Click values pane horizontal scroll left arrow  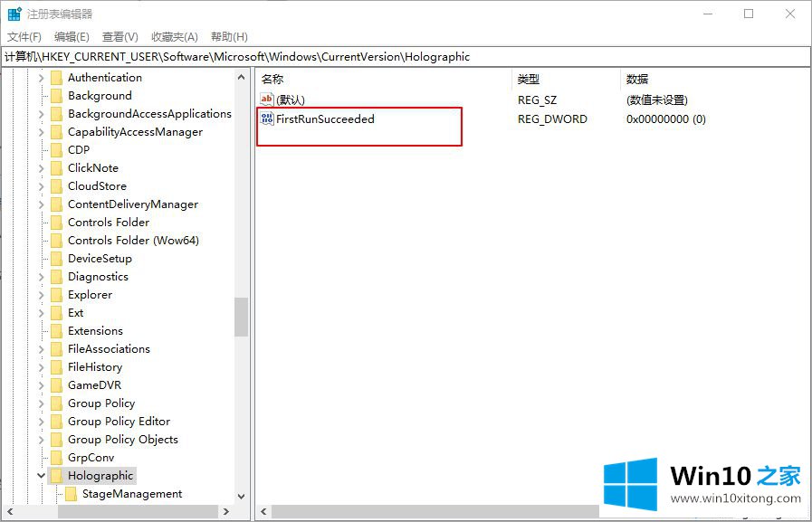263,512
